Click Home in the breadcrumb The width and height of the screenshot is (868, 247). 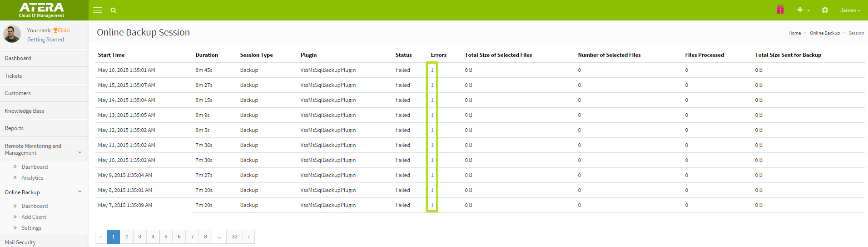tap(794, 33)
